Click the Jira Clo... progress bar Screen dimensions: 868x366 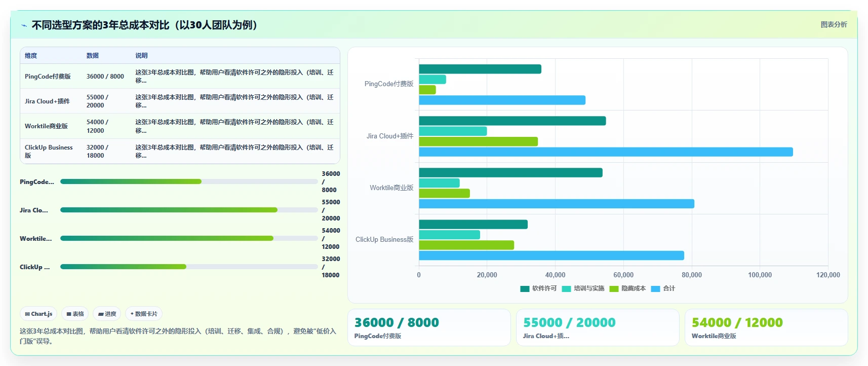(189, 210)
